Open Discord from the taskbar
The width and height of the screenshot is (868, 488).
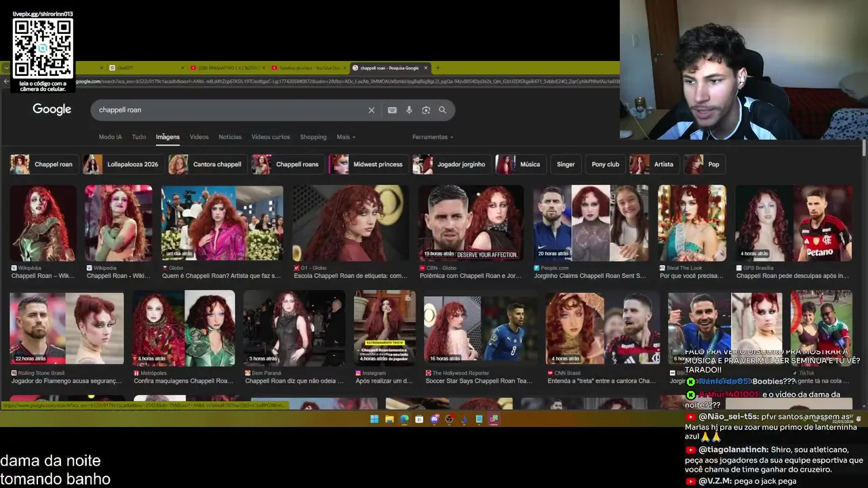click(x=434, y=419)
